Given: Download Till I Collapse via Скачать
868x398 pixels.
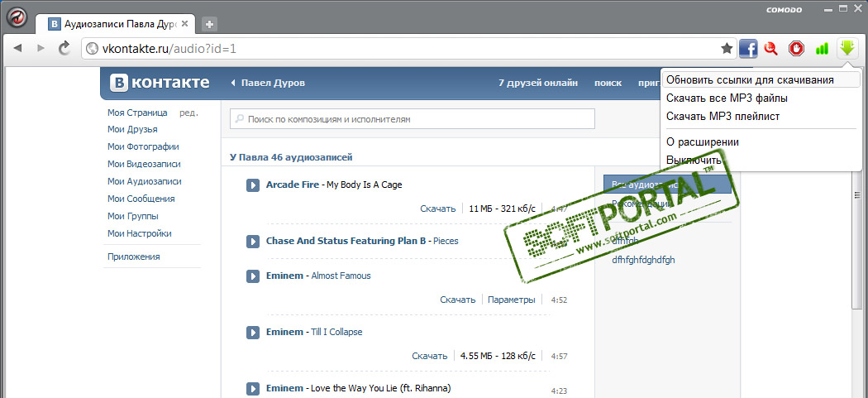Looking at the screenshot, I should coord(430,356).
